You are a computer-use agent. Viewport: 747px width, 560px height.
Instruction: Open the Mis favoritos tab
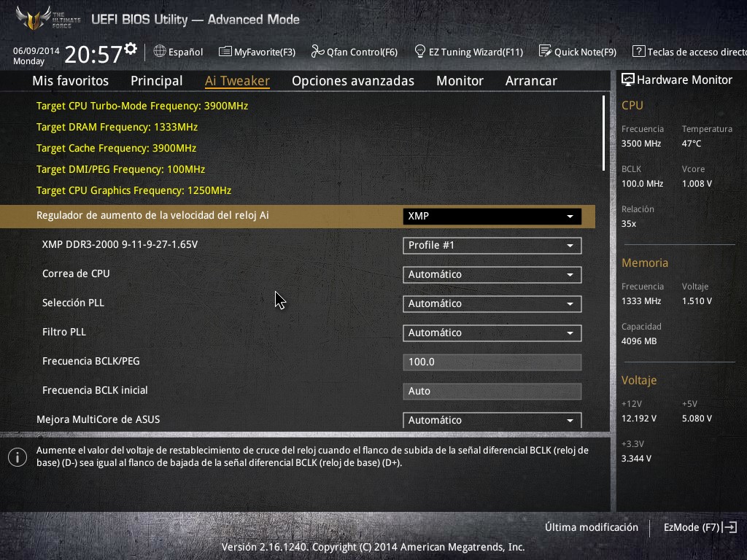[71, 81]
